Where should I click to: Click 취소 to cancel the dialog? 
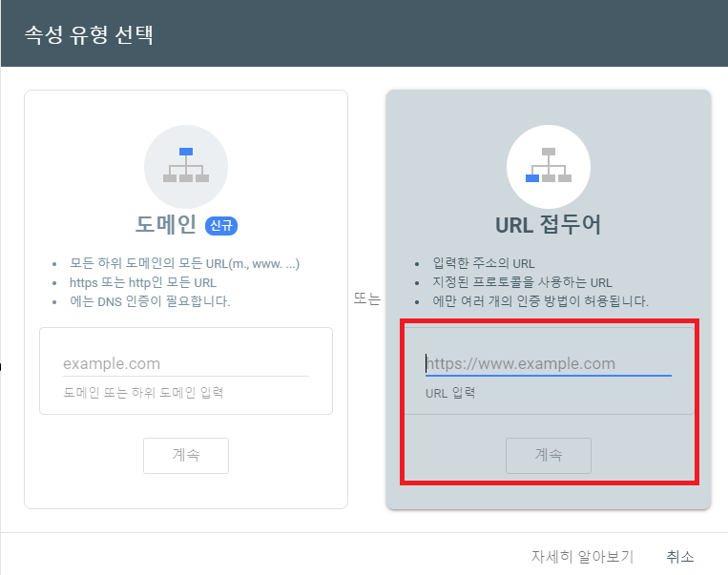[x=680, y=556]
